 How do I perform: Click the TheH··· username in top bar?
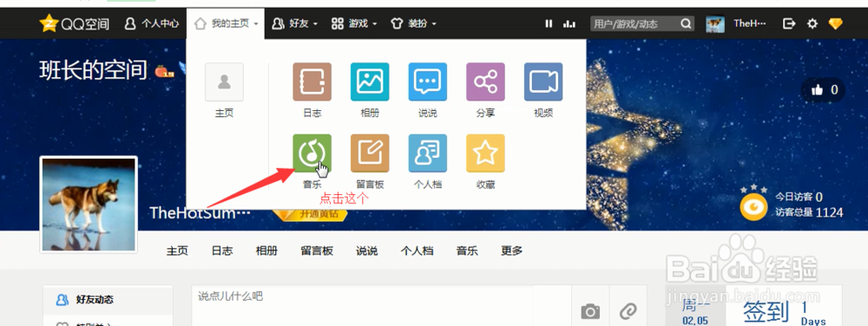click(750, 23)
